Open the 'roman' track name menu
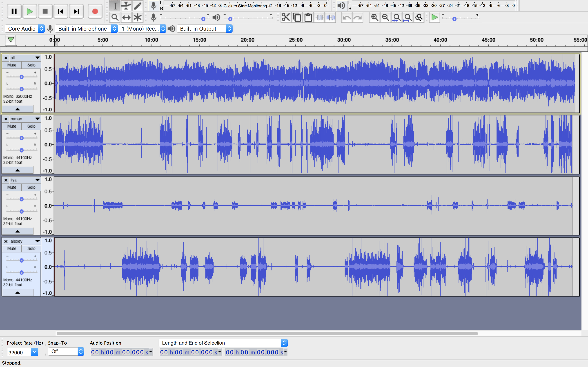Image resolution: width=588 pixels, height=367 pixels. coord(24,119)
